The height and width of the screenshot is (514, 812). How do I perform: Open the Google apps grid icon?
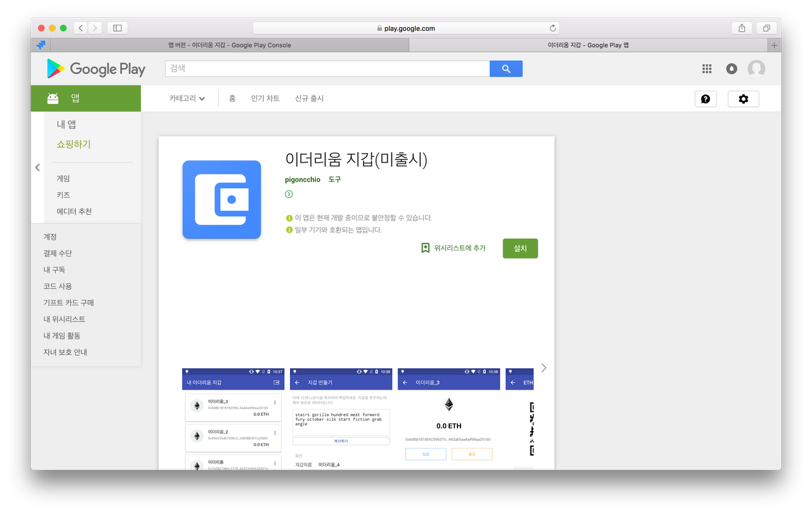coord(706,68)
